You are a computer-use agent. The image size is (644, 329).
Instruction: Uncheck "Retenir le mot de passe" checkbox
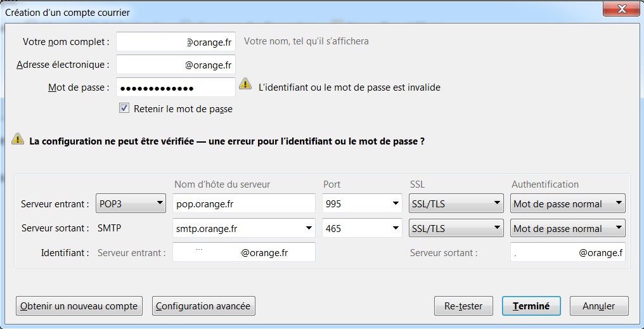pyautogui.click(x=124, y=108)
